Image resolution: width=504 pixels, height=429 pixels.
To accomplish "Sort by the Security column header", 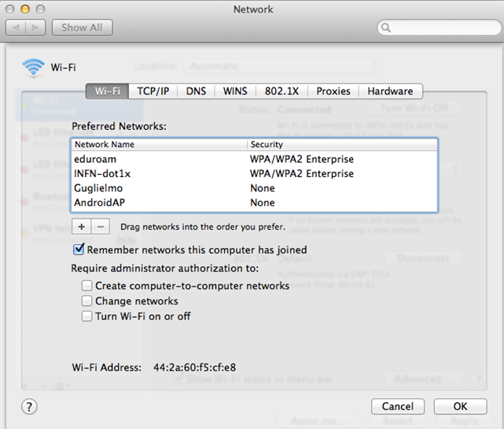I will point(342,145).
